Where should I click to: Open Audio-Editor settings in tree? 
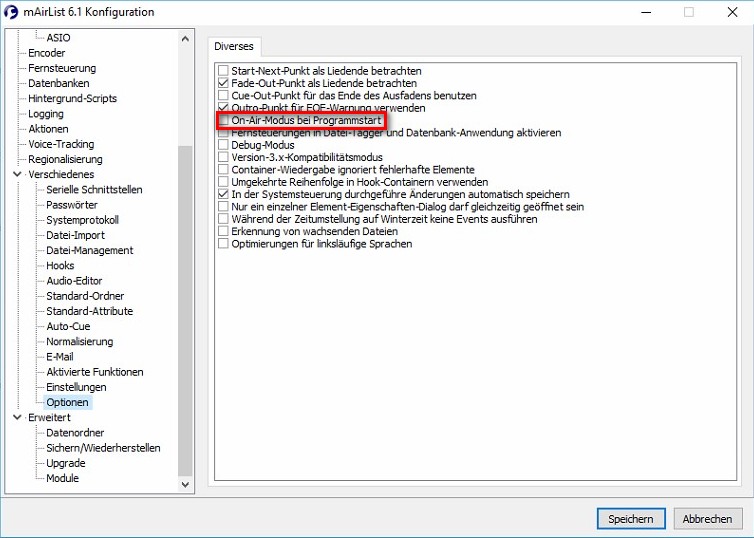74,281
